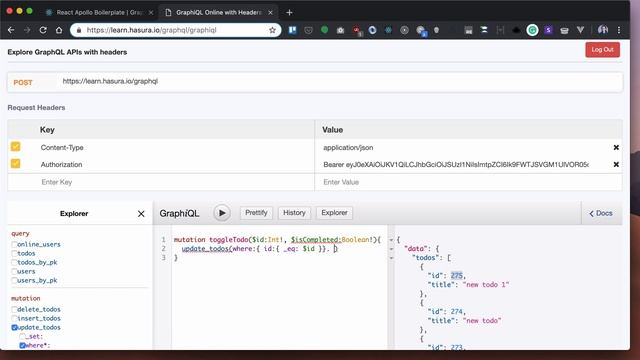Close the GraphiQL Online with Headers tab
640x360 pixels.
pyautogui.click(x=270, y=13)
